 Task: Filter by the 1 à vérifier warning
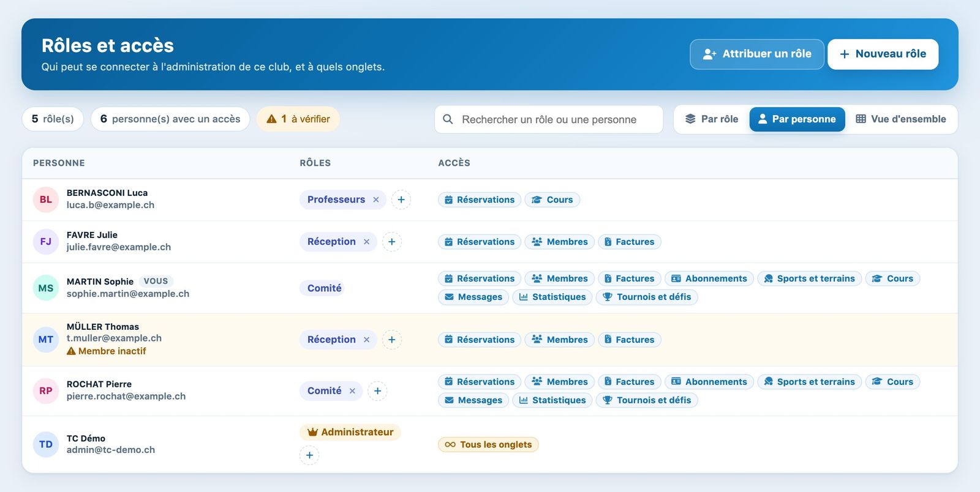coord(298,119)
